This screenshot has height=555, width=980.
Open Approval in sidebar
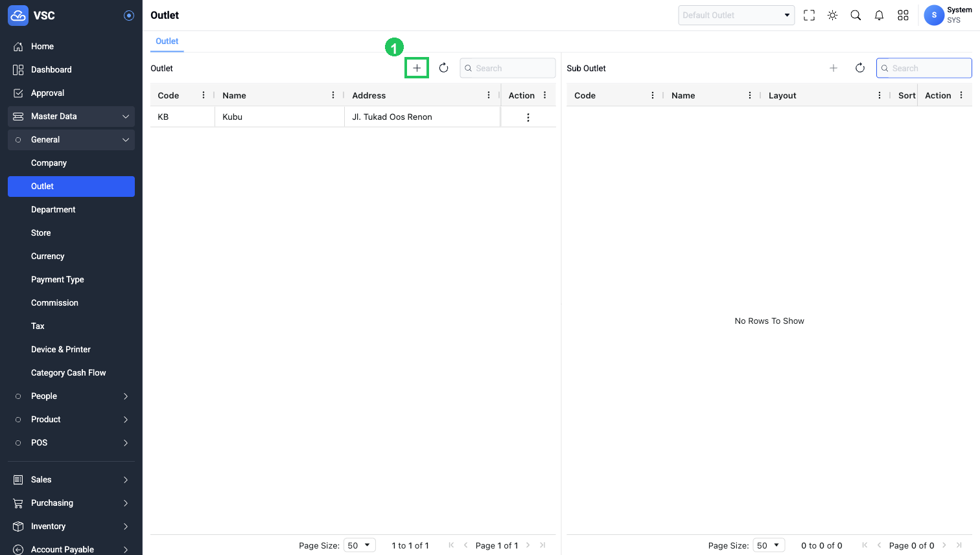(x=71, y=93)
